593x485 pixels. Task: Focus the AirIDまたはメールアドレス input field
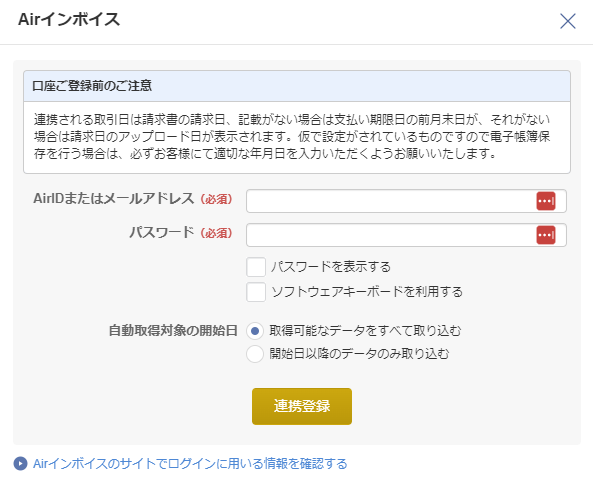coord(406,201)
